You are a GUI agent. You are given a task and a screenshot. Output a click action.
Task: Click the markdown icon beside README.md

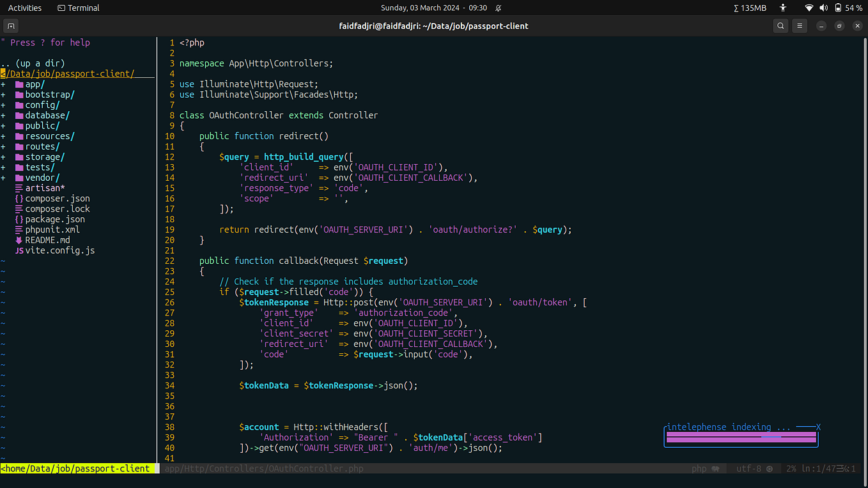coord(19,240)
